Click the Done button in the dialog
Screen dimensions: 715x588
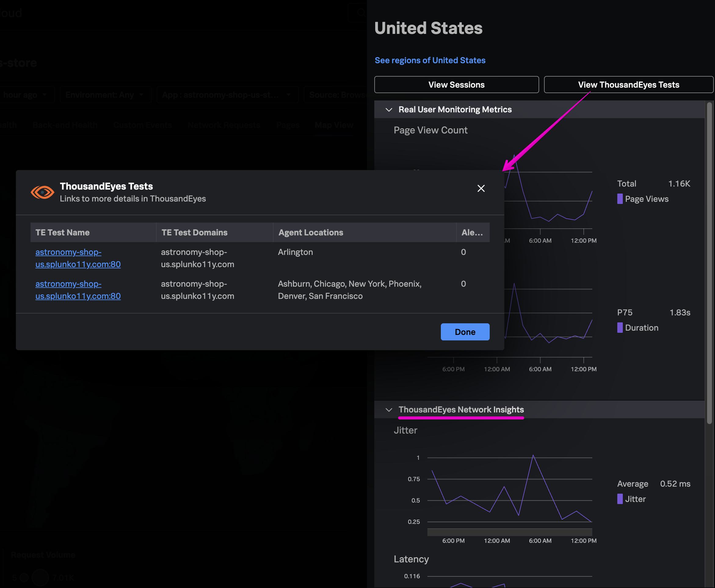465,332
